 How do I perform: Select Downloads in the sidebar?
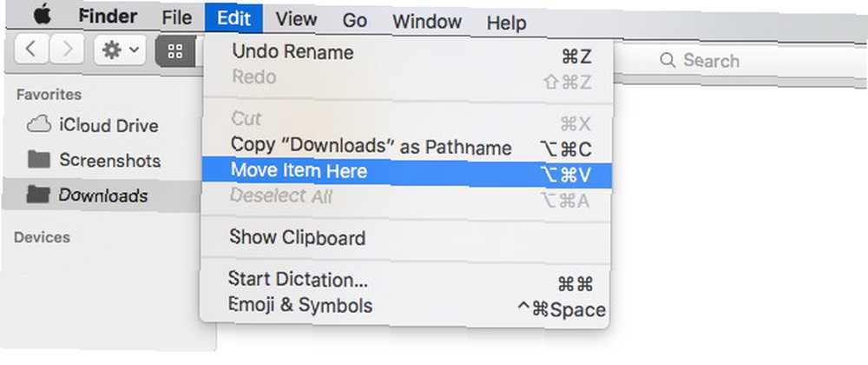click(x=103, y=195)
